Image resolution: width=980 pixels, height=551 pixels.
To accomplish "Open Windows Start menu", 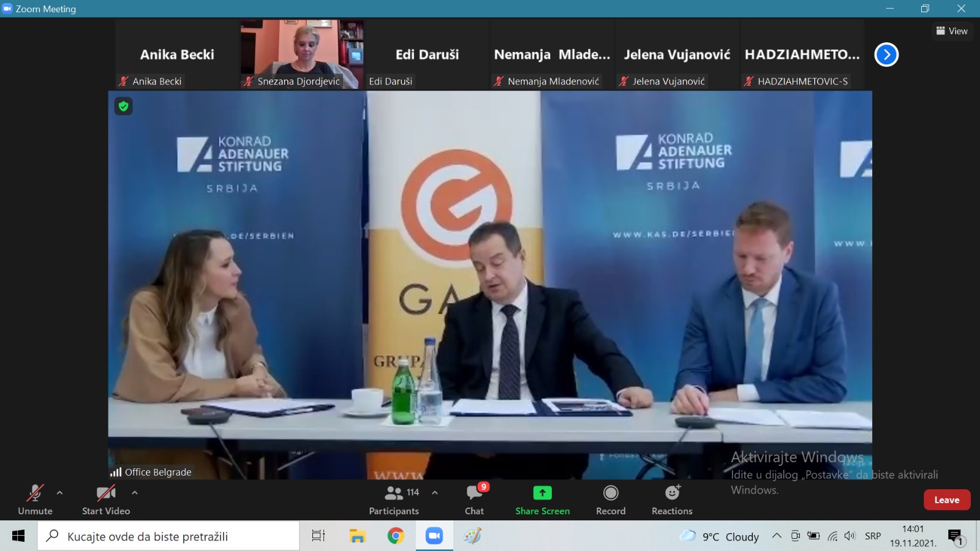I will point(18,536).
